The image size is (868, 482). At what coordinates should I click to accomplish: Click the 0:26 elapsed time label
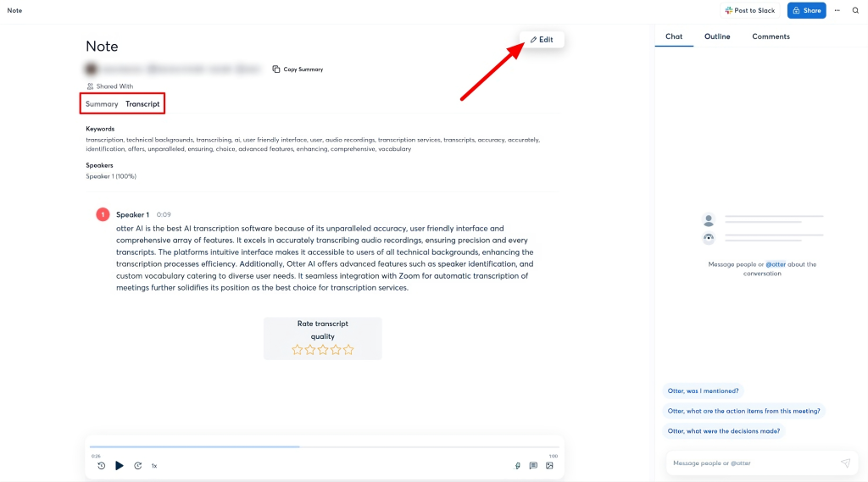coord(96,457)
